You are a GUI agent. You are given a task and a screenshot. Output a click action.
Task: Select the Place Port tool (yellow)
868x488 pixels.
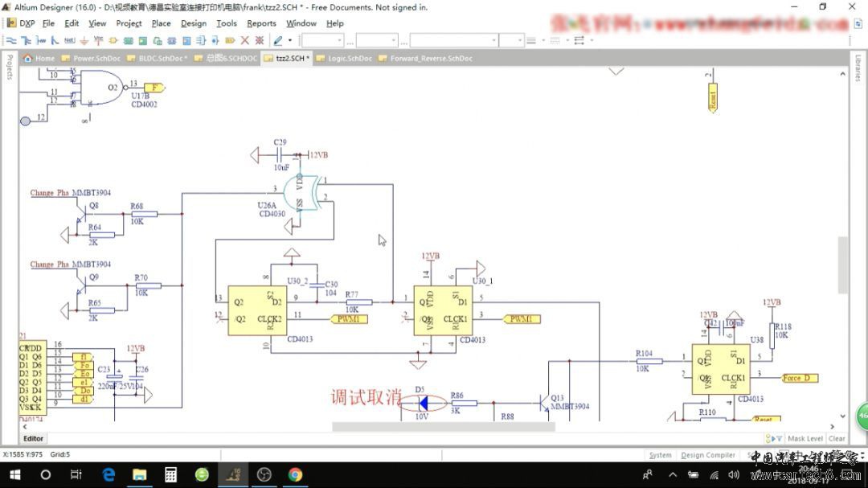230,40
